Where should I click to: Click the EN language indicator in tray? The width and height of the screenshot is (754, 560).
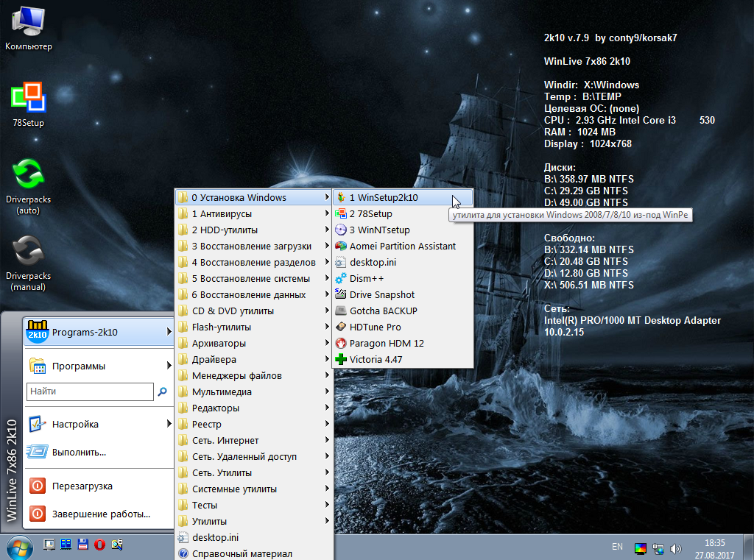click(618, 547)
